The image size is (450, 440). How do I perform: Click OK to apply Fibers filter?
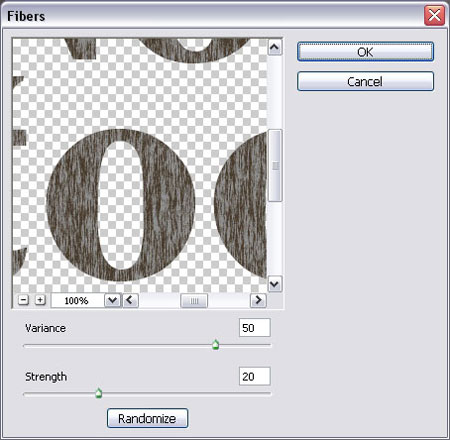click(x=365, y=52)
